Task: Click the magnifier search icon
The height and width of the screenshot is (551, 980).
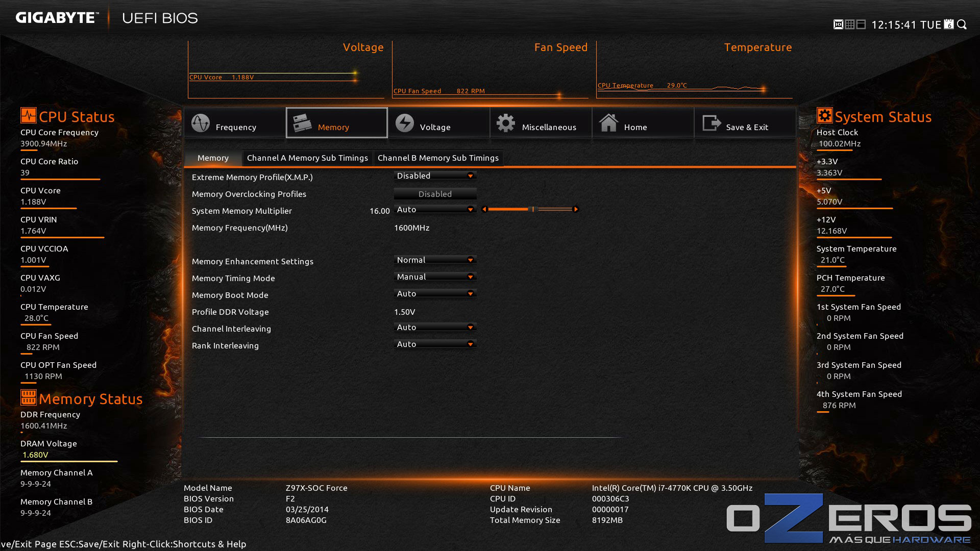Action: (962, 24)
